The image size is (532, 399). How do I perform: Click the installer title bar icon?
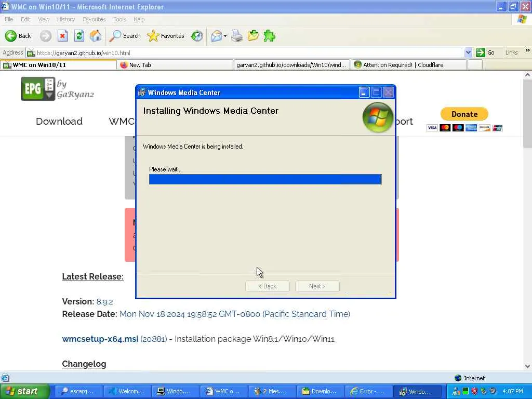click(x=142, y=92)
